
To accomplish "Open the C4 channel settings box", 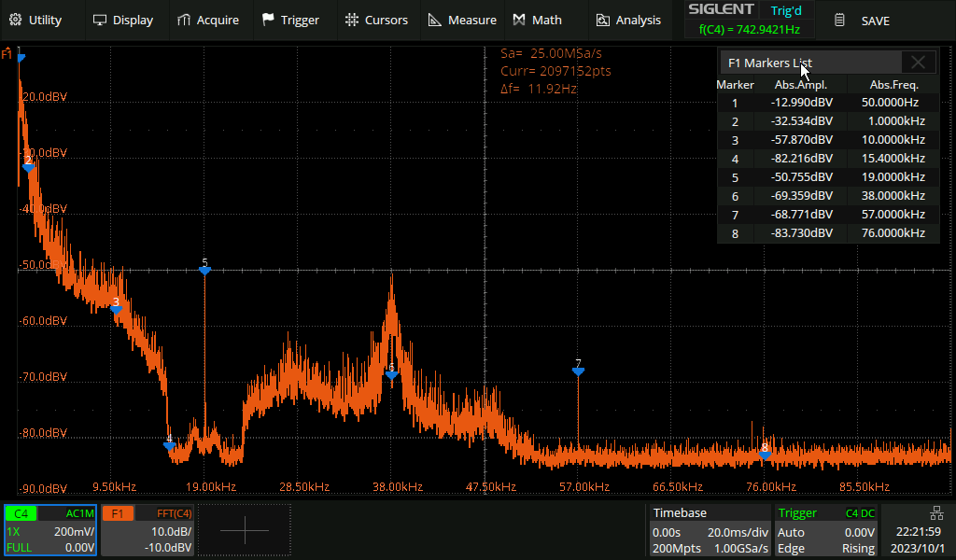I will click(x=50, y=530).
